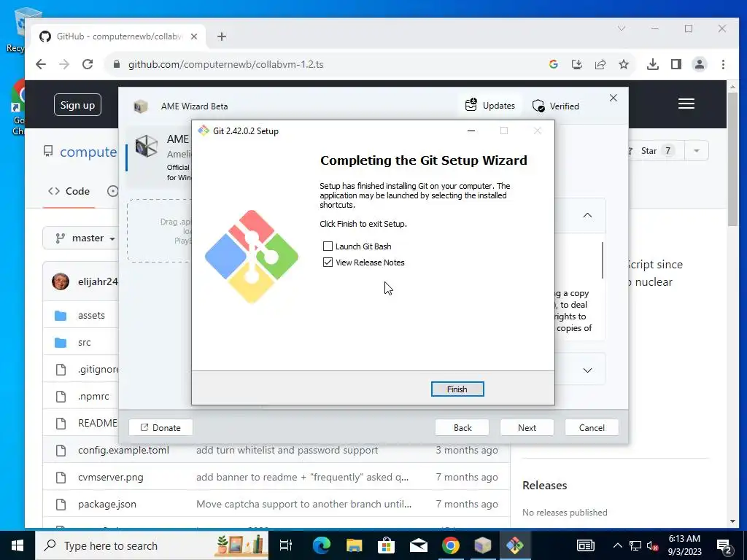Click Sign up on GitHub
The height and width of the screenshot is (560, 747).
77,105
